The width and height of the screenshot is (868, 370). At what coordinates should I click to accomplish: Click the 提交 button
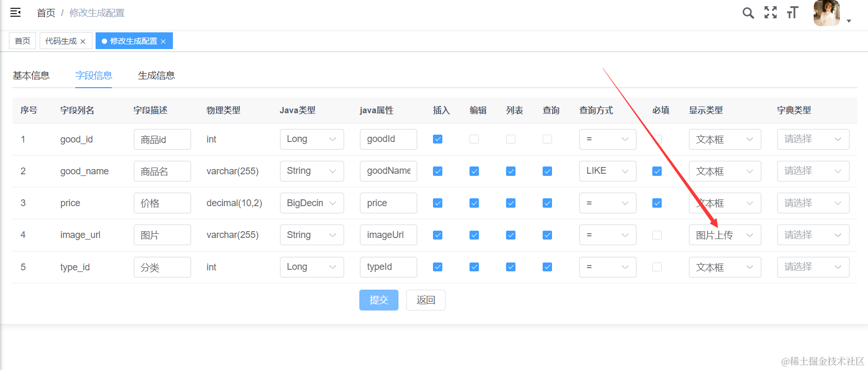coord(379,300)
